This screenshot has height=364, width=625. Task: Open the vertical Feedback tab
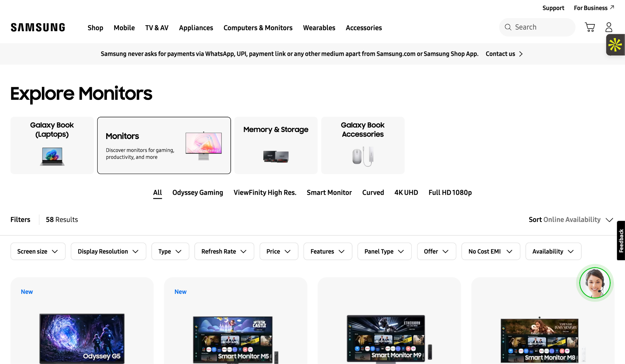point(621,241)
